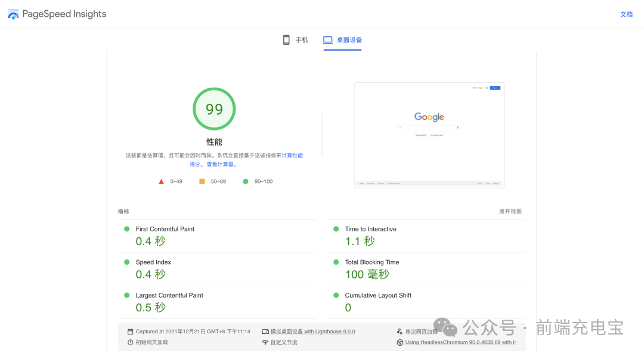644x353 pixels.
Task: Click the calendar icon next to capture date
Action: tap(130, 331)
